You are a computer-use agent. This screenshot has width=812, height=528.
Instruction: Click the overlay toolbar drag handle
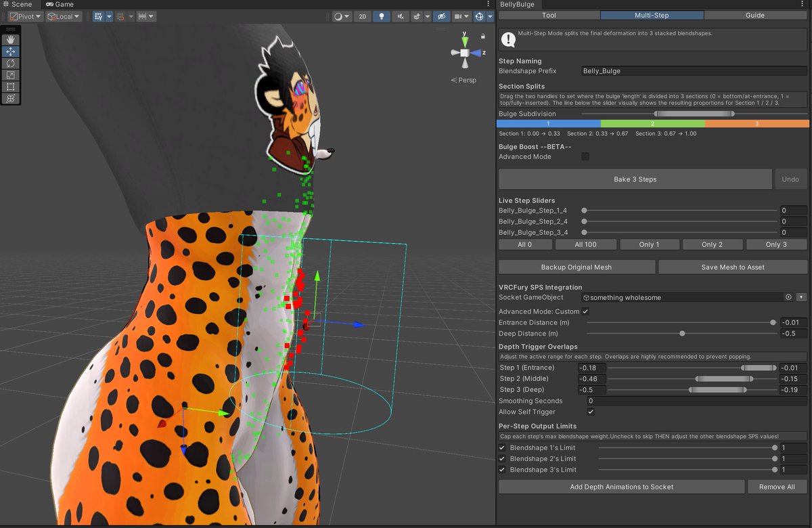click(x=11, y=29)
